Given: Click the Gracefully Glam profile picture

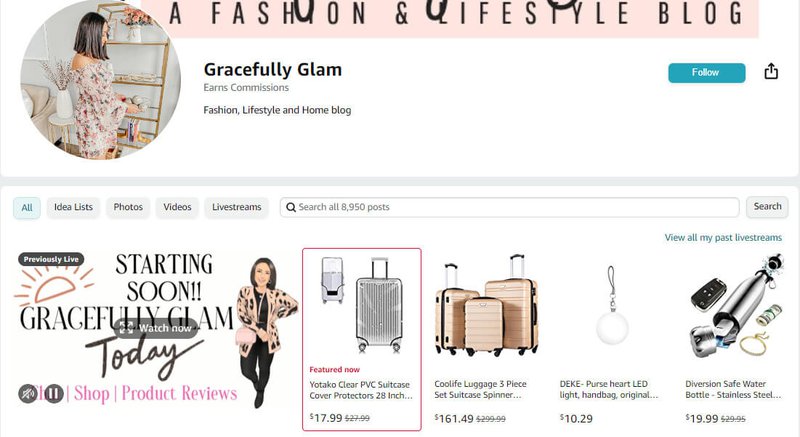Looking at the screenshot, I should (x=101, y=79).
